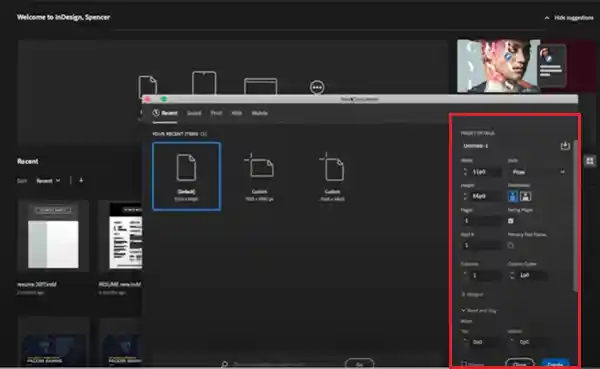Choose the web browser preset icon on Welcome screen
The image size is (600, 369).
260,86
